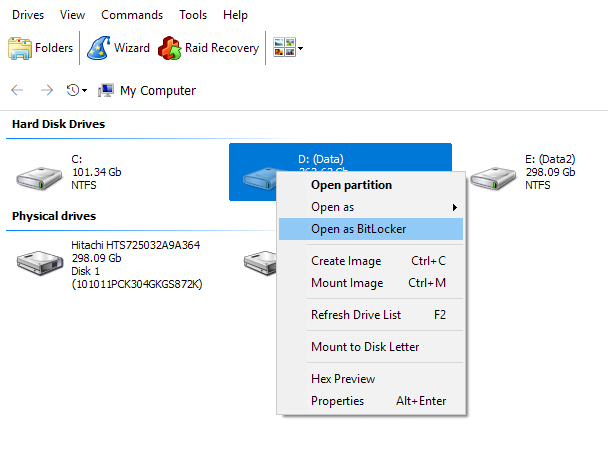Open the View menu
608x453 pixels.
[72, 15]
